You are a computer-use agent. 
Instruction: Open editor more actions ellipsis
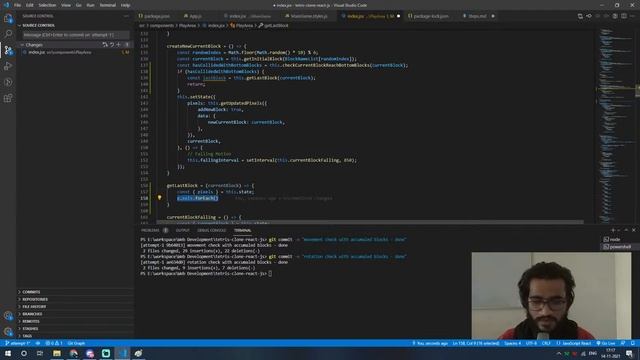[633, 16]
